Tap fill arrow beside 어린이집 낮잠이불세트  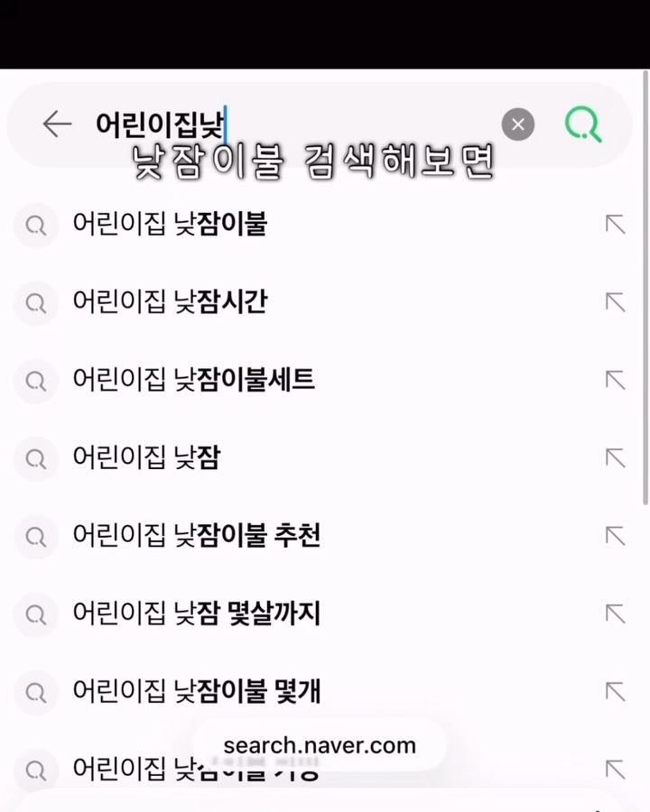pyautogui.click(x=615, y=380)
